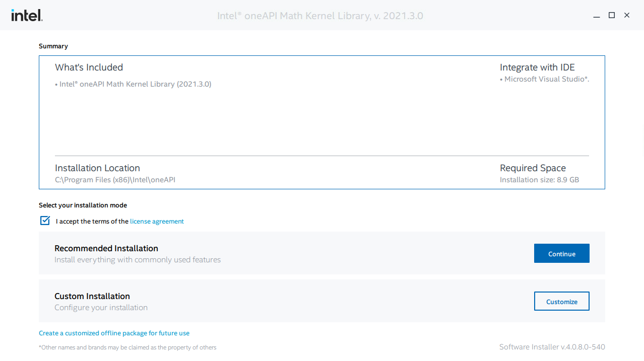
Task: Click the Intel logo
Action: click(27, 16)
